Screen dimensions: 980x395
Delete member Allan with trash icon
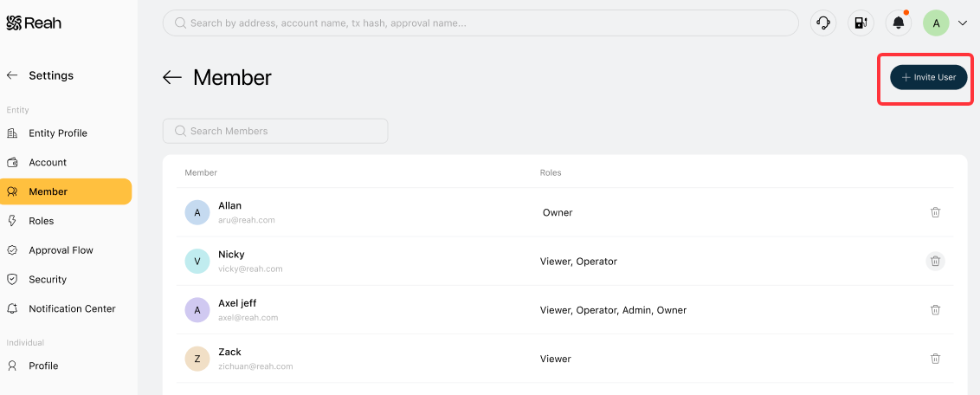pyautogui.click(x=935, y=212)
